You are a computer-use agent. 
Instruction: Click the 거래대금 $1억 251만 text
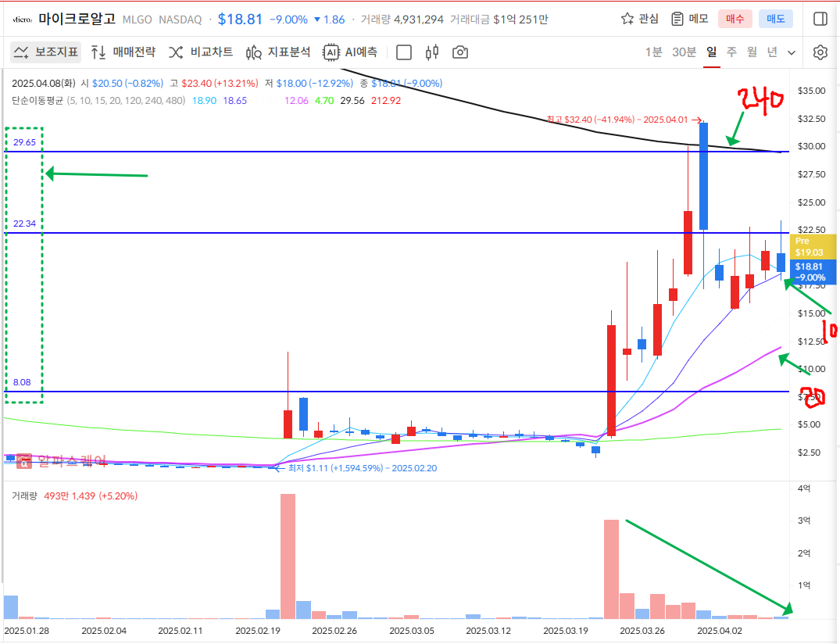[x=499, y=20]
